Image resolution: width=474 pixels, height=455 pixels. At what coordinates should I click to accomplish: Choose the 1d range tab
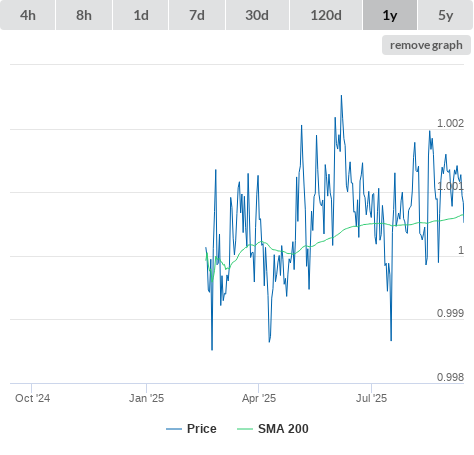(141, 15)
